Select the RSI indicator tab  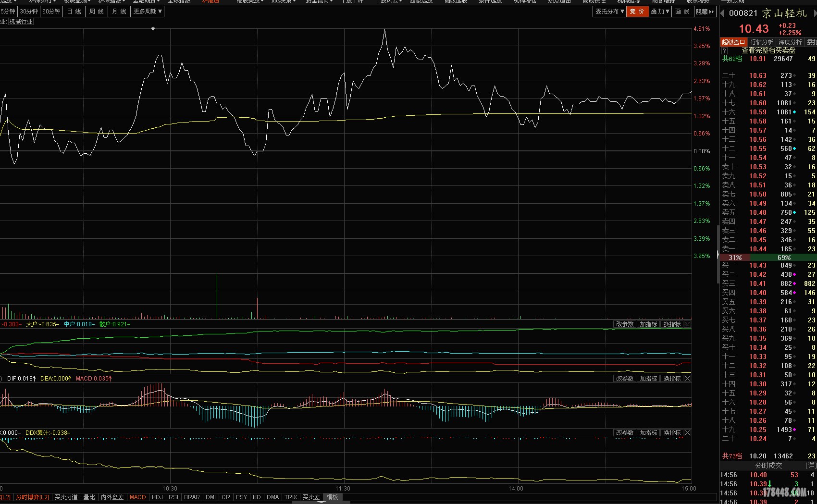pyautogui.click(x=173, y=497)
